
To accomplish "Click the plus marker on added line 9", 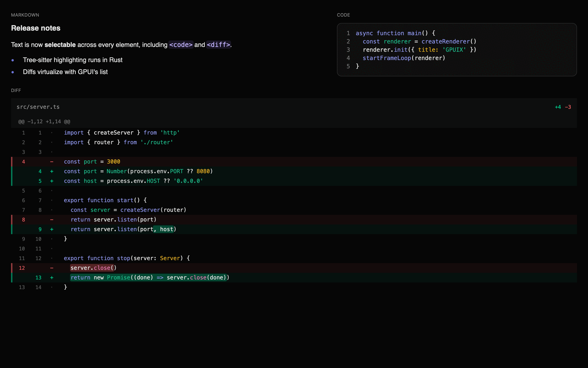I will (x=52, y=229).
